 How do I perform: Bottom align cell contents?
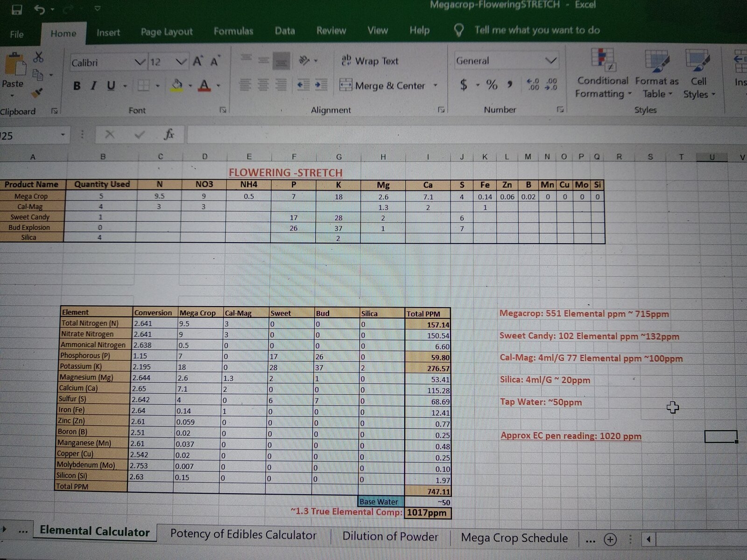(281, 61)
